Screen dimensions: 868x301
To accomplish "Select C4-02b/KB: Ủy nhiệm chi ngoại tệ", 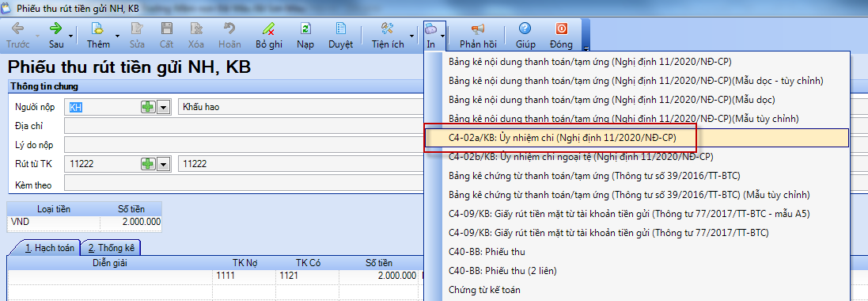I will (637, 156).
